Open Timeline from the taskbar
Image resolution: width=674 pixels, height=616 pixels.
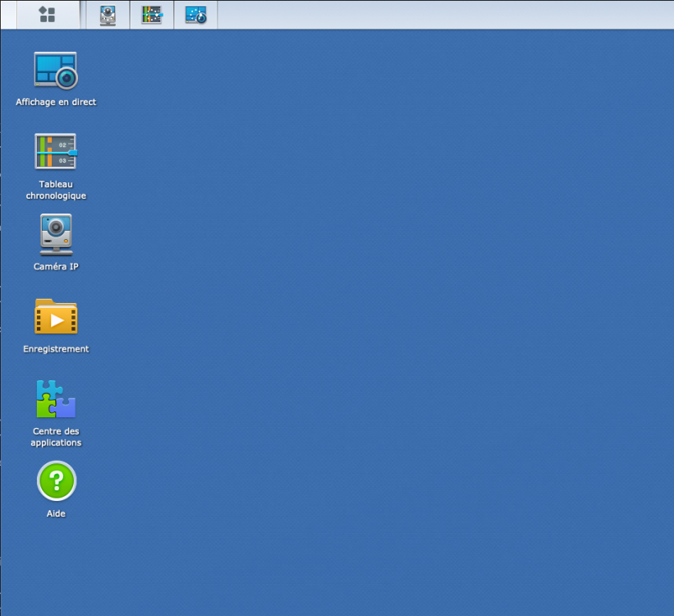tap(152, 15)
